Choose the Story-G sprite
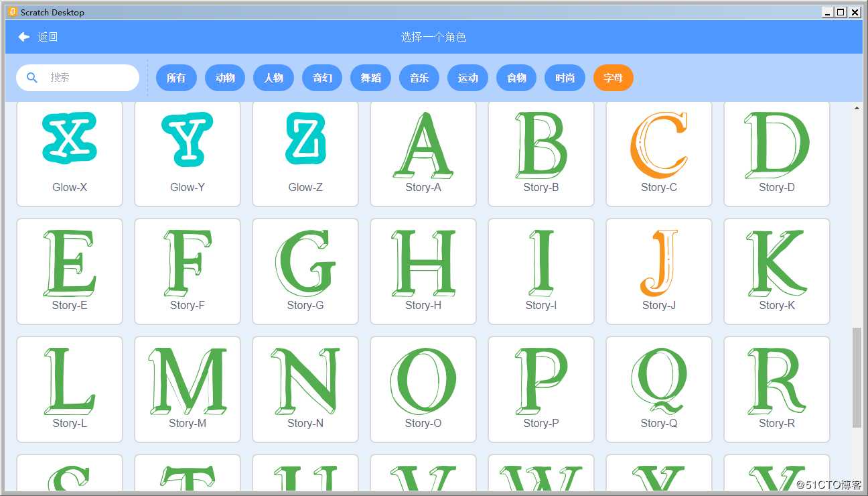The height and width of the screenshot is (496, 868). 305,271
